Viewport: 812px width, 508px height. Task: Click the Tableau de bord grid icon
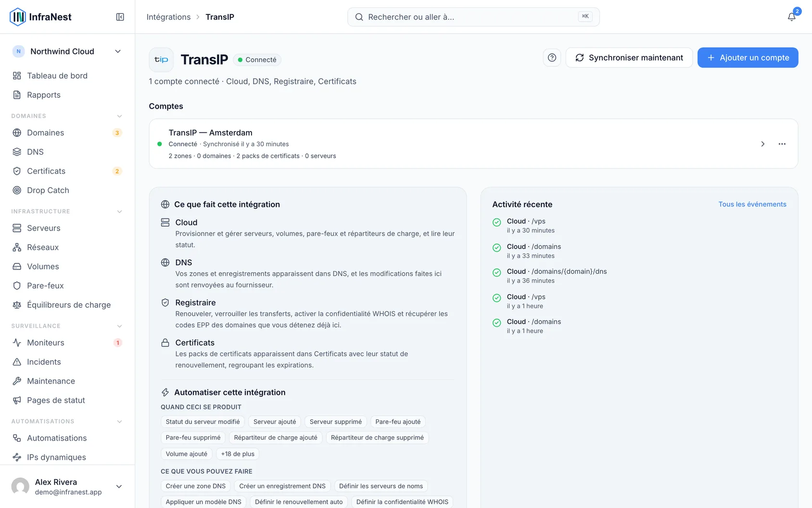[17, 76]
